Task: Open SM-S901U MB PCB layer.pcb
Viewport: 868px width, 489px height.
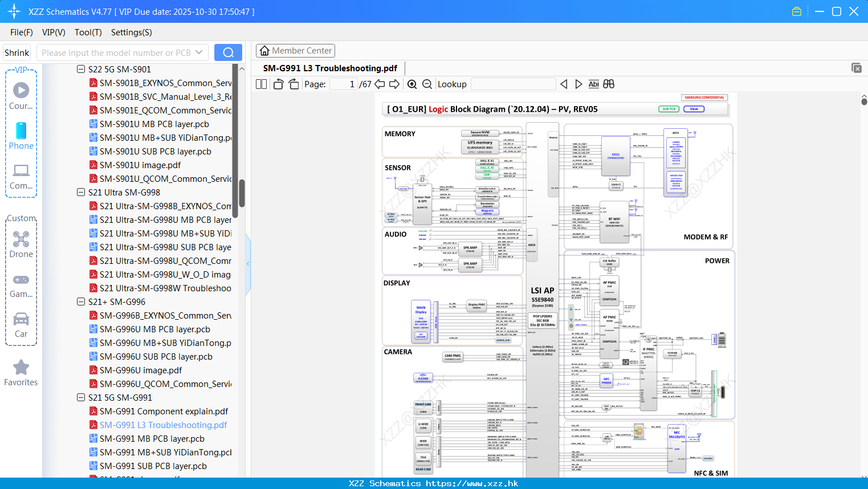Action: 154,124
